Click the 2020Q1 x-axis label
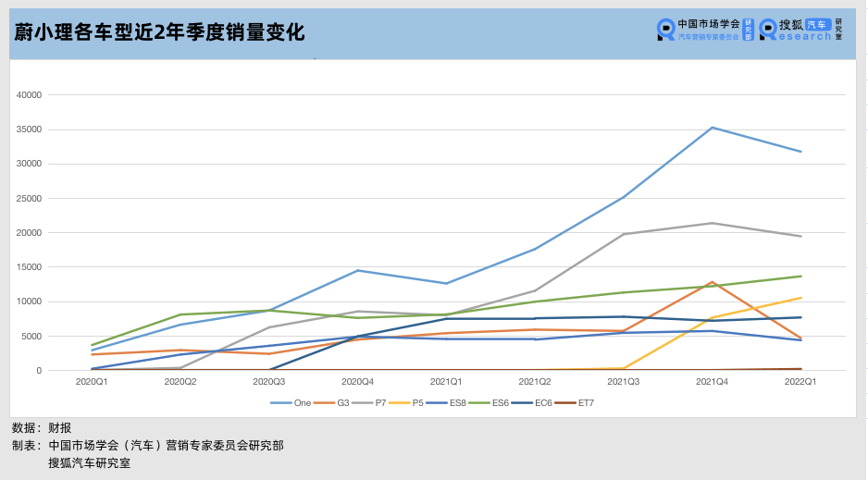This screenshot has height=480, width=868. (92, 381)
